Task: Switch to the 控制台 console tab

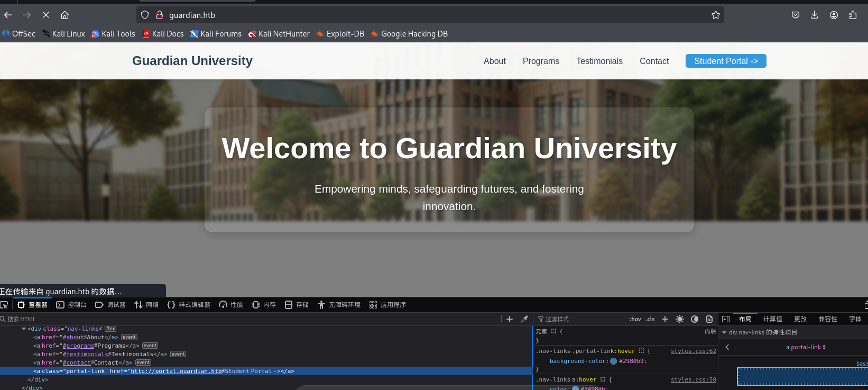Action: click(x=71, y=305)
